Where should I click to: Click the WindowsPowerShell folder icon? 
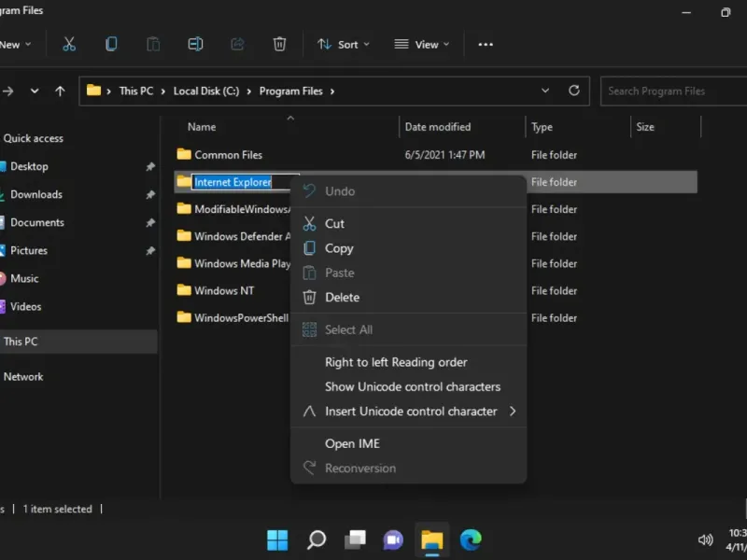[x=184, y=316]
